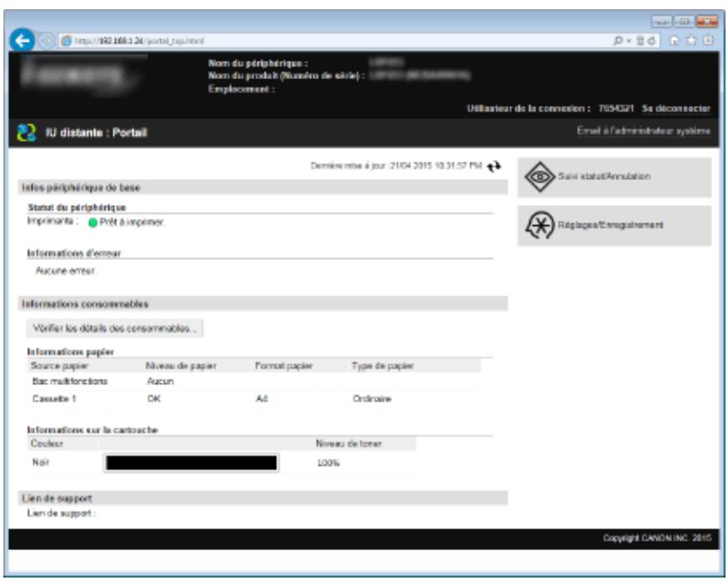Click the settings icon of Réglages/Enregistrement

coord(540,226)
